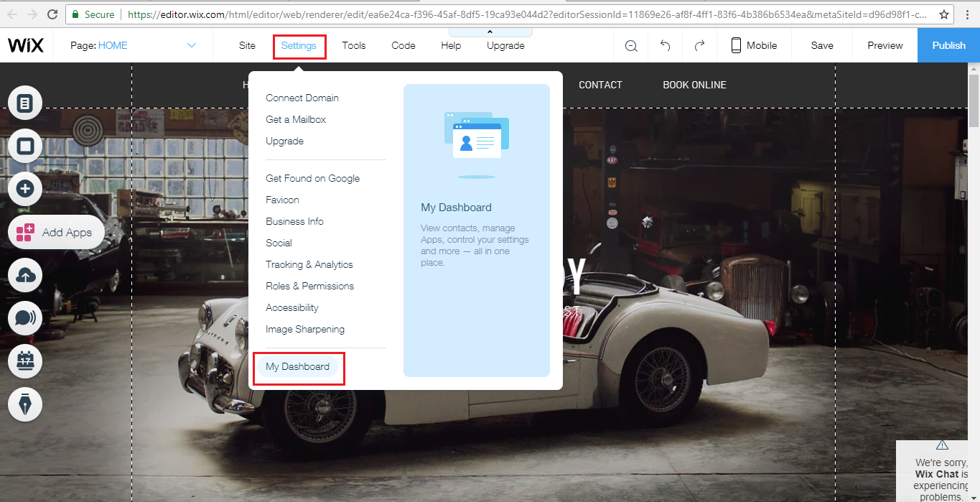Select Get Found on Google

pyautogui.click(x=313, y=178)
